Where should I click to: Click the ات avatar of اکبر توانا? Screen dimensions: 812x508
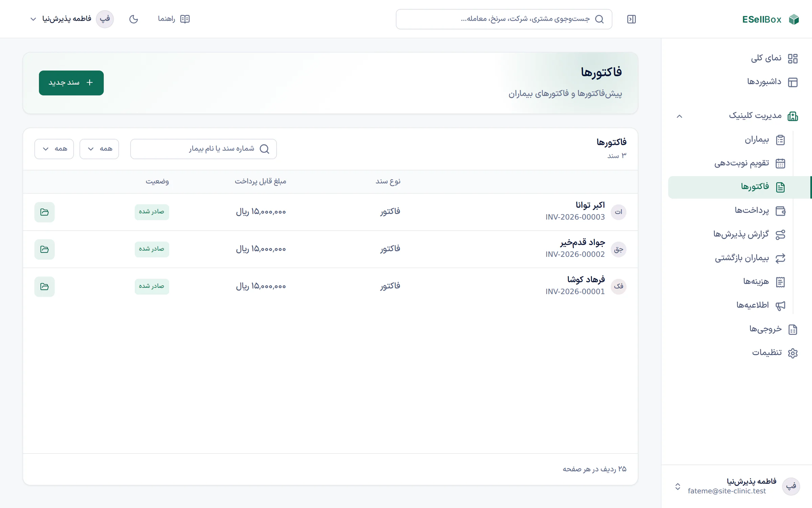point(618,212)
